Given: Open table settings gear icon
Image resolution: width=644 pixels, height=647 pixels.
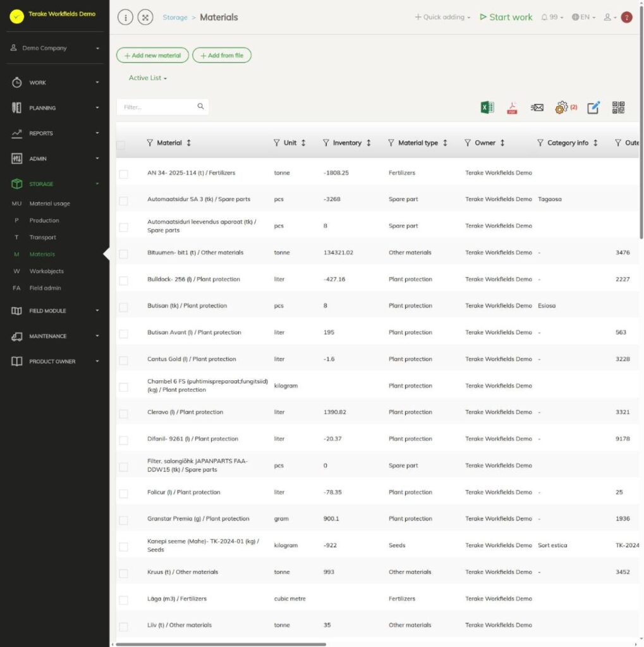Looking at the screenshot, I should [561, 107].
